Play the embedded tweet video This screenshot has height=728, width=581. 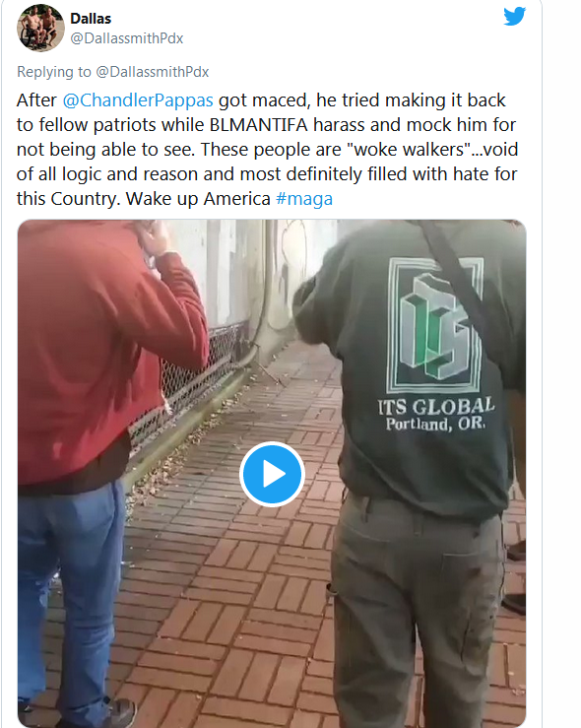pyautogui.click(x=272, y=474)
